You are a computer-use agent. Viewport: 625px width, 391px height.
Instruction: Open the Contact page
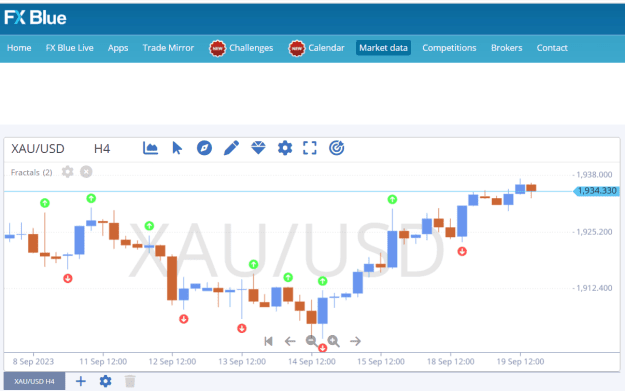coord(552,48)
